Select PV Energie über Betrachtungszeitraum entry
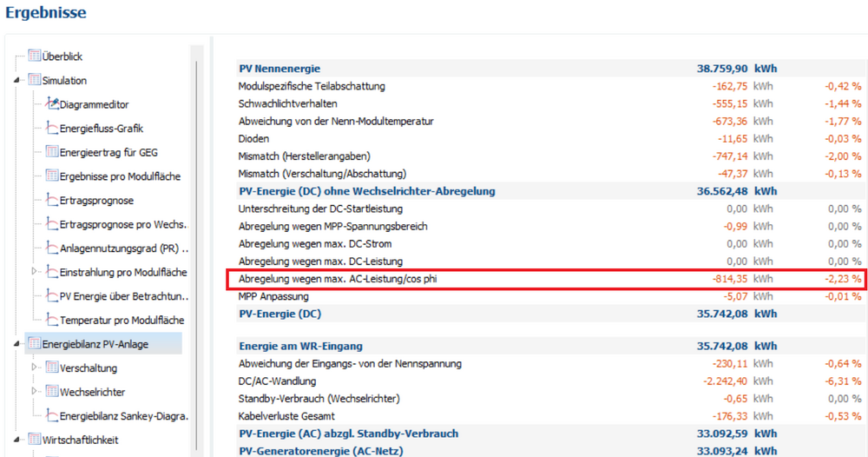The height and width of the screenshot is (457, 868). [124, 296]
